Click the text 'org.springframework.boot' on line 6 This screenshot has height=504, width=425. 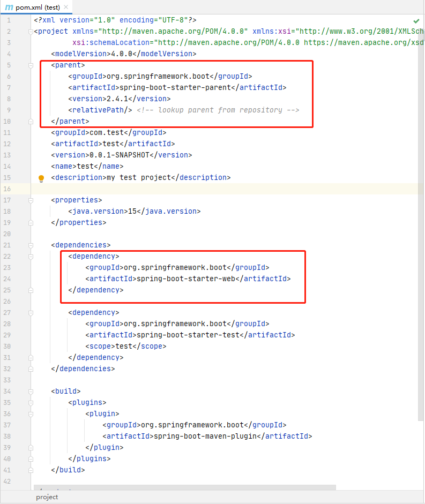click(158, 76)
